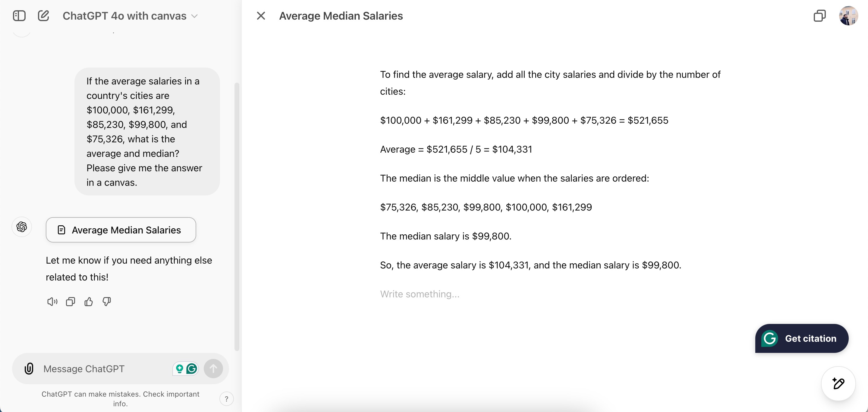The height and width of the screenshot is (412, 868).
Task: Give the response a thumbs up
Action: (89, 301)
